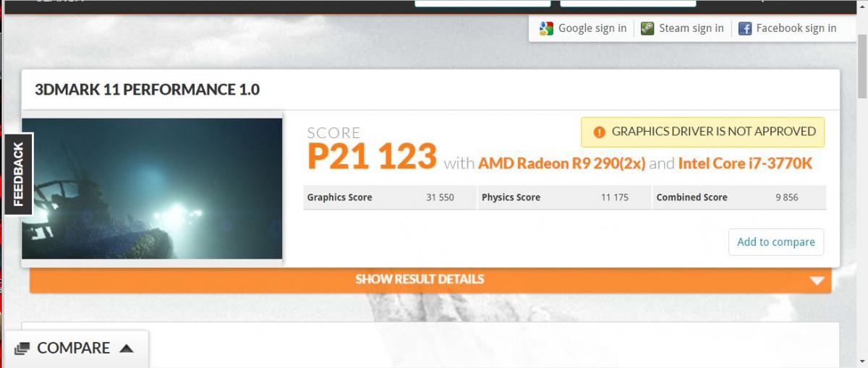Viewport: 868px width, 368px height.
Task: Click the Facebook logo icon
Action: coord(745,29)
